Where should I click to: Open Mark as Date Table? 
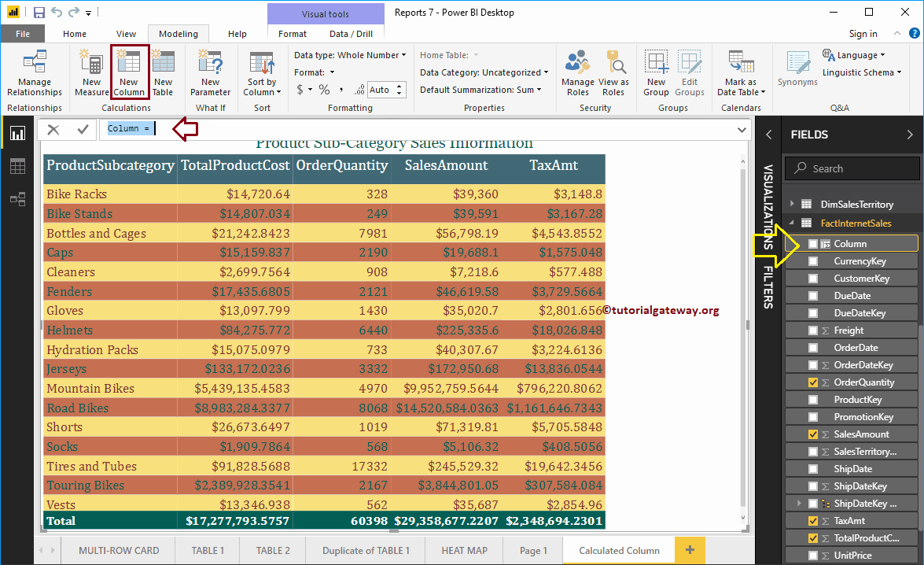[x=740, y=71]
